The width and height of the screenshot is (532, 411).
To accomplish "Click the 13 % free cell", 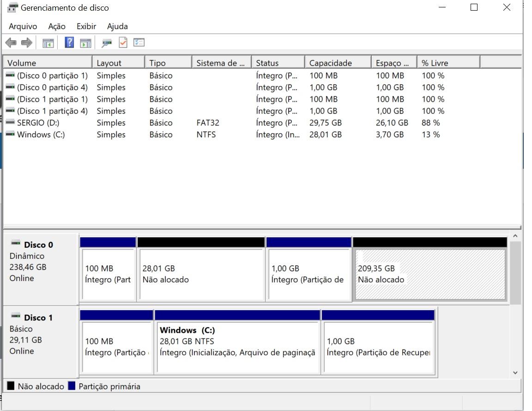I will (430, 135).
